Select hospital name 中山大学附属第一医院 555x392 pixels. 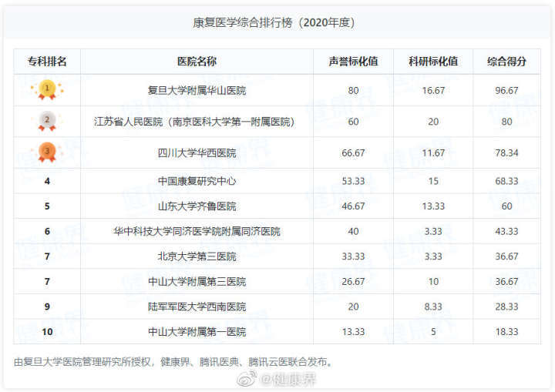[197, 332]
